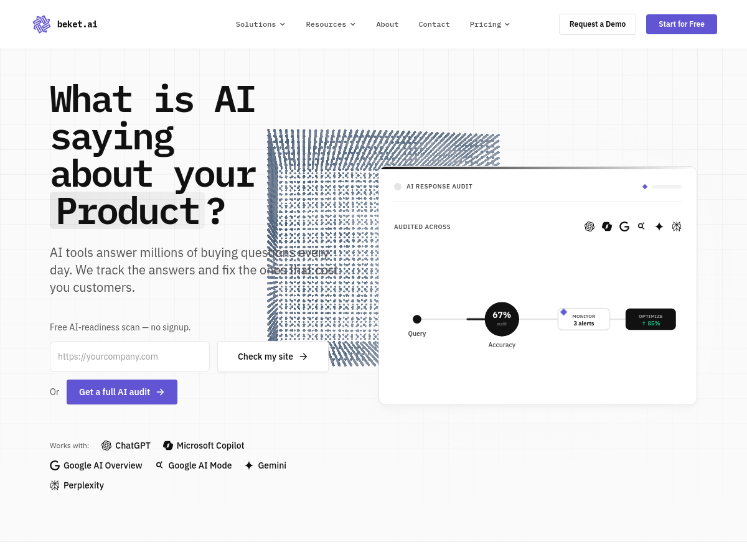
Task: Click the Request a Demo button
Action: coord(598,24)
